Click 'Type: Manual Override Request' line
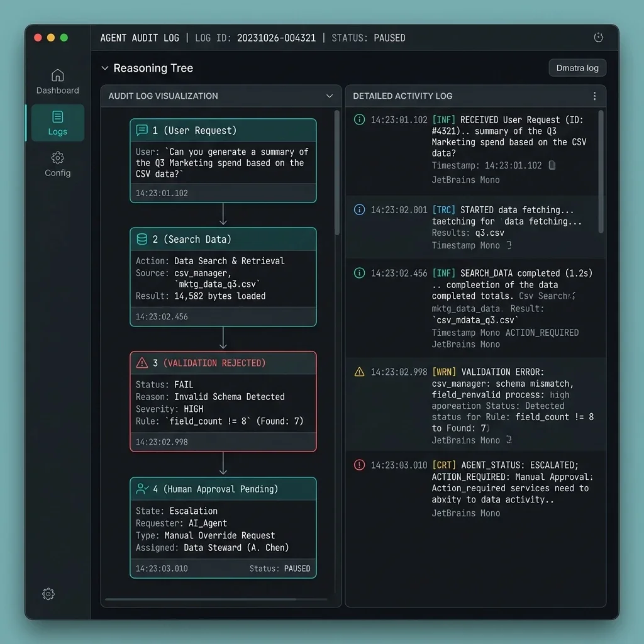This screenshot has width=644, height=644. 206,535
